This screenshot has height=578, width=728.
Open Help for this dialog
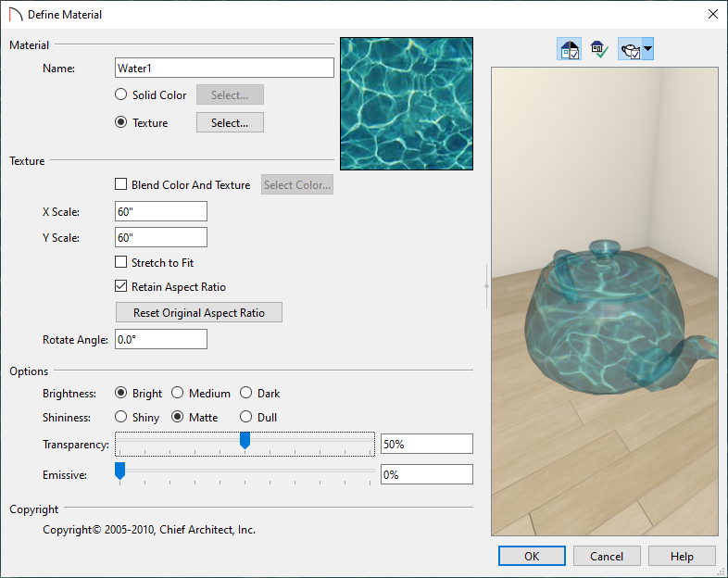(x=682, y=556)
